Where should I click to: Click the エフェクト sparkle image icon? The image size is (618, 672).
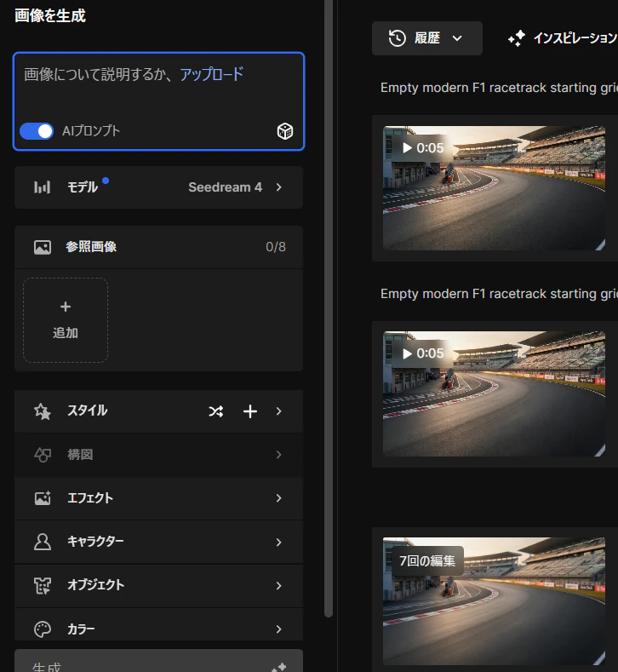click(43, 498)
